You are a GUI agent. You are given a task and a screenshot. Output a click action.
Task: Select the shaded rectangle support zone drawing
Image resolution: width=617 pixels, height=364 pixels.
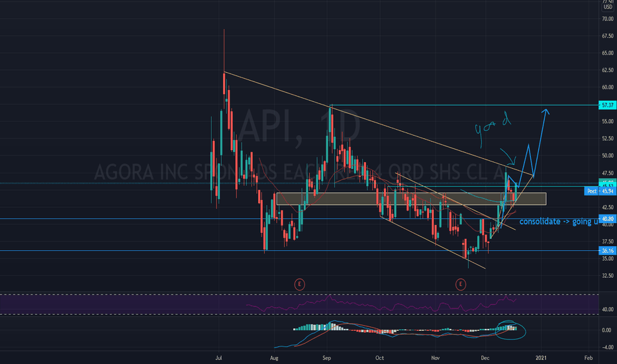[411, 199]
